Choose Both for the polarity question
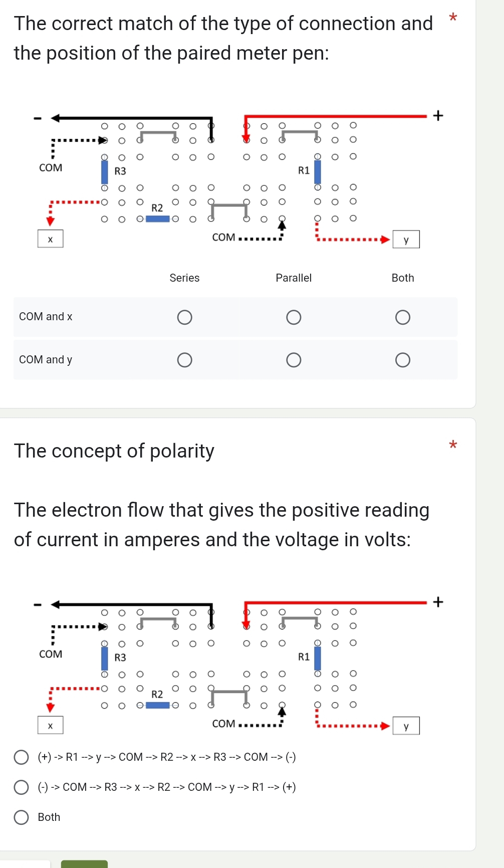 [21, 817]
